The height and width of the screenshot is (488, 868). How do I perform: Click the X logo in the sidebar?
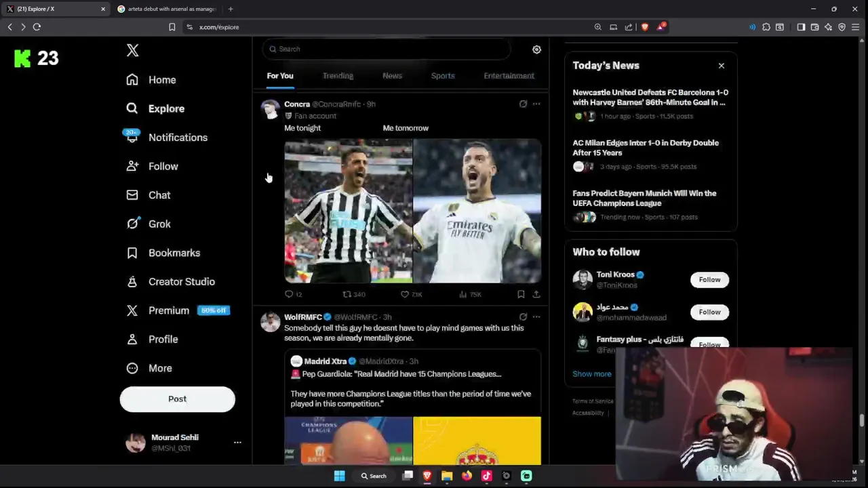tap(132, 50)
